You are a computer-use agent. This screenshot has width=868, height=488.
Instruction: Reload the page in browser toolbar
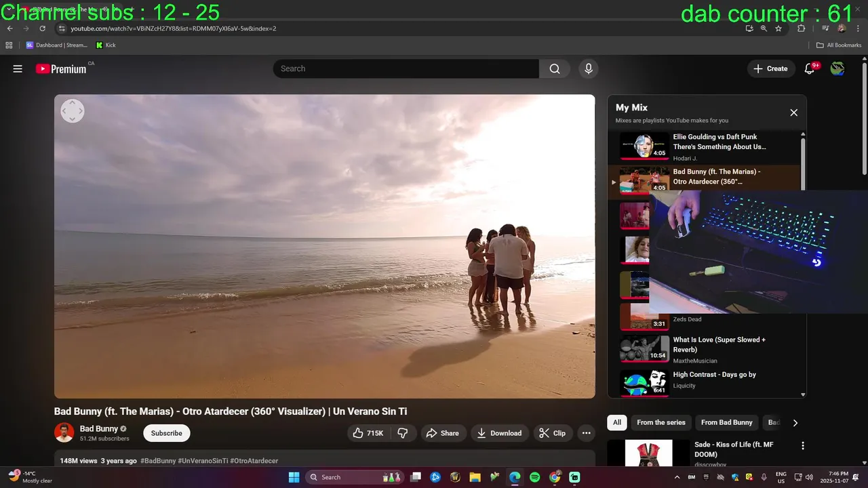43,28
